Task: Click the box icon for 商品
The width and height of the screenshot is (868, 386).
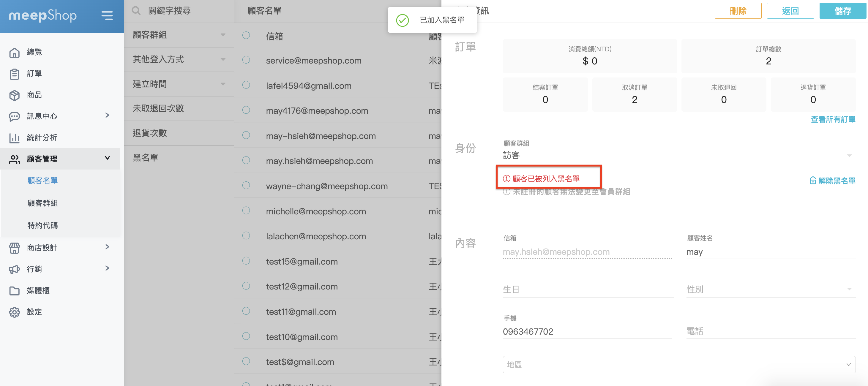Action: [14, 95]
